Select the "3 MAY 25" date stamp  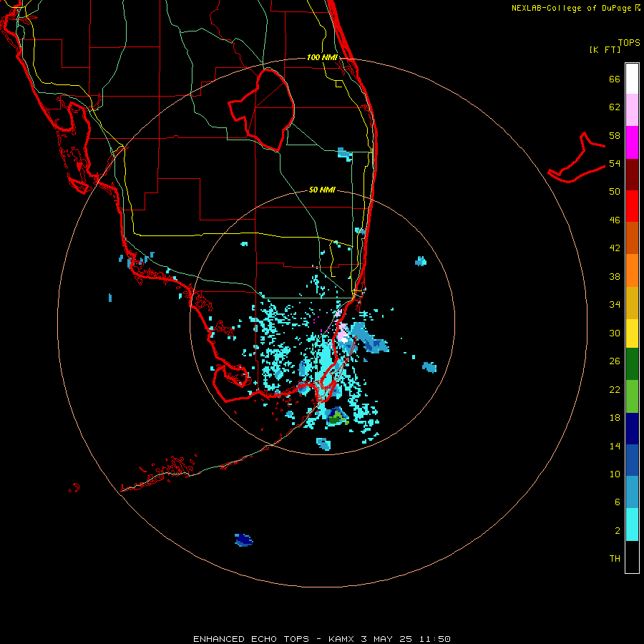click(386, 639)
